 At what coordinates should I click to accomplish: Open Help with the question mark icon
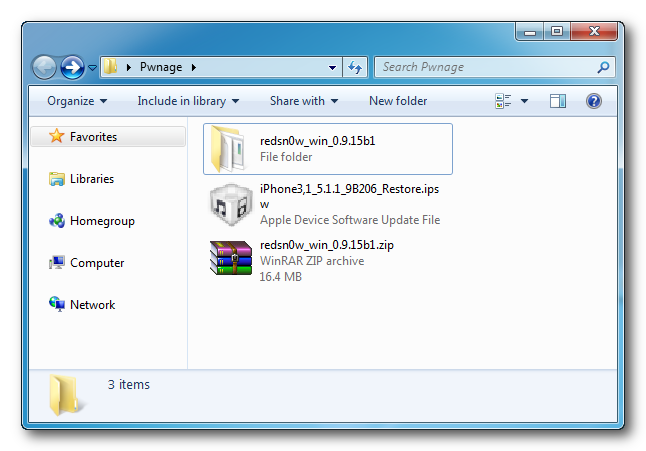(594, 101)
